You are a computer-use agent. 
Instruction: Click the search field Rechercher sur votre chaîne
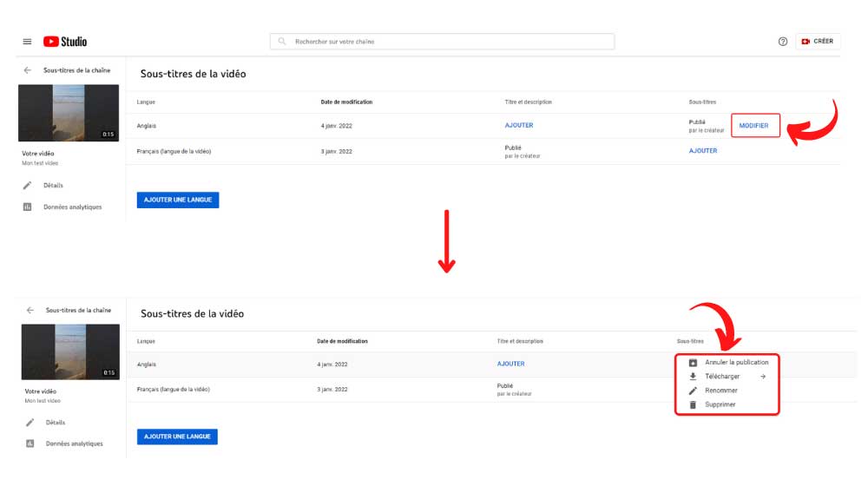pyautogui.click(x=443, y=42)
